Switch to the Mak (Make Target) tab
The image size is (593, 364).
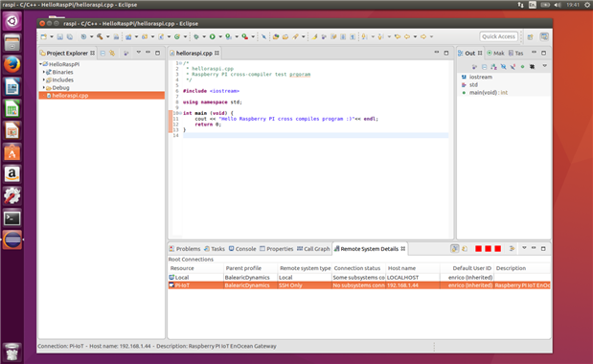[495, 53]
